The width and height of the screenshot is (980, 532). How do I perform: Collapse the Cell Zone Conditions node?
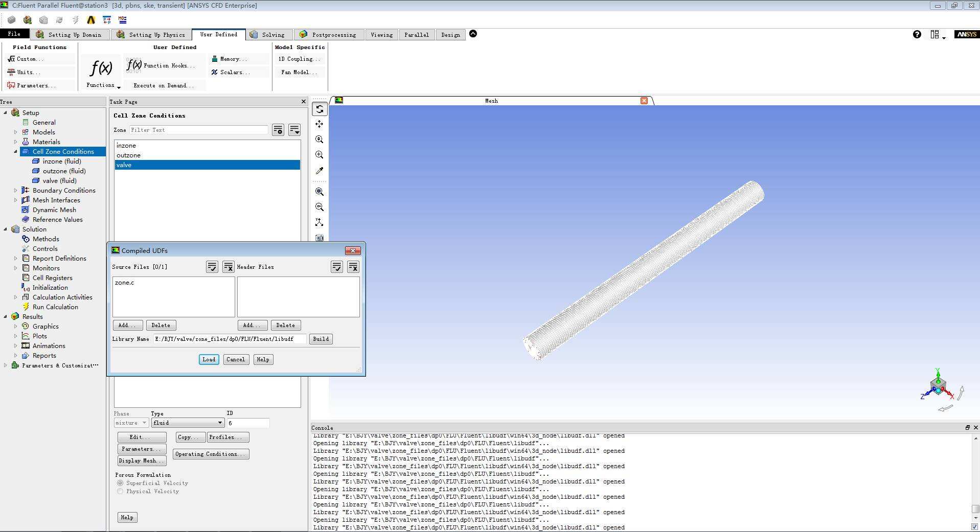[15, 151]
